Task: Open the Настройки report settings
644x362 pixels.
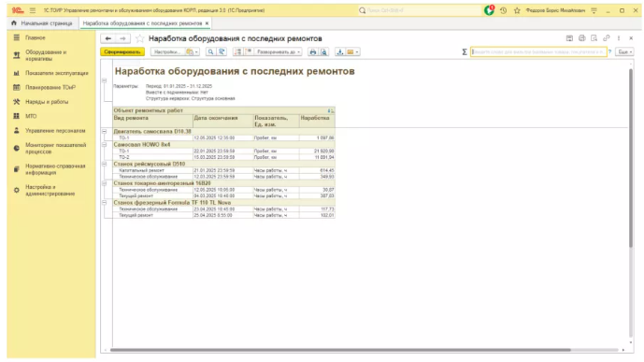Action: (167, 51)
